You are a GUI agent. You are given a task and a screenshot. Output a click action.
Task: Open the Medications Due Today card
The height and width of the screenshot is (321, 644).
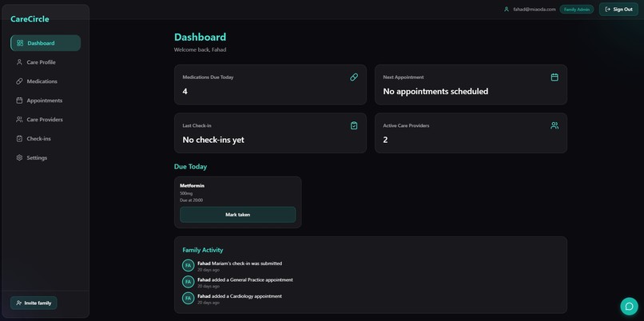coord(270,85)
